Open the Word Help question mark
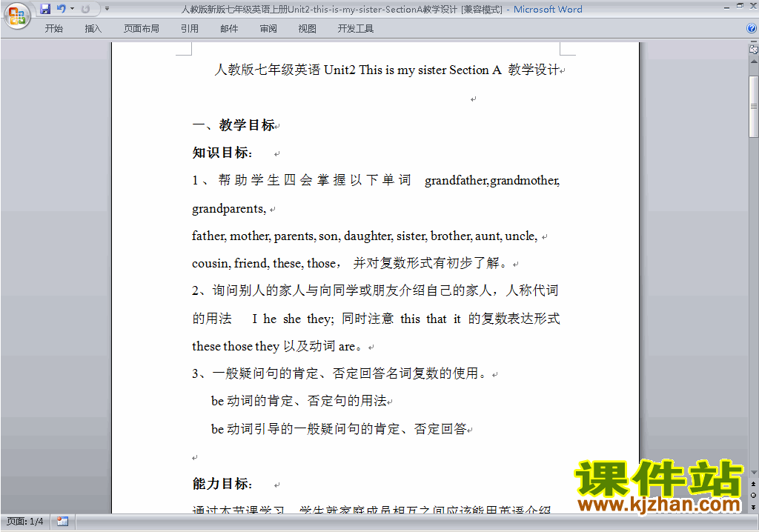759x532 pixels. 752,29
